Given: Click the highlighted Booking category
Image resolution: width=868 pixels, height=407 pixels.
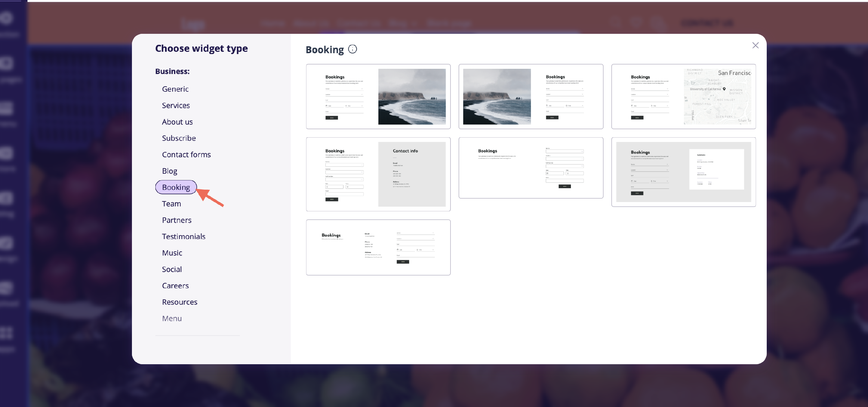Looking at the screenshot, I should (176, 187).
